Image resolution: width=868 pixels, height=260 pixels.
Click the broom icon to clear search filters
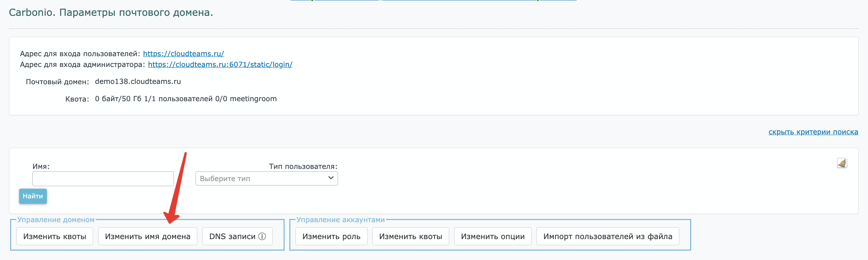842,163
